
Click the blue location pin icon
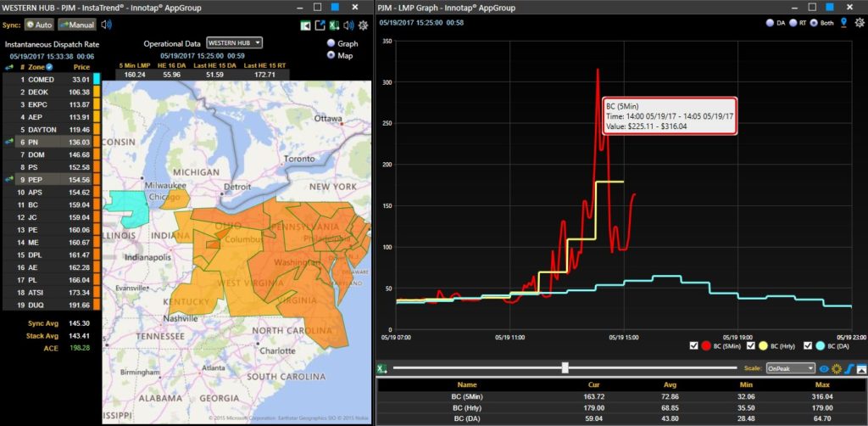pyautogui.click(x=844, y=23)
